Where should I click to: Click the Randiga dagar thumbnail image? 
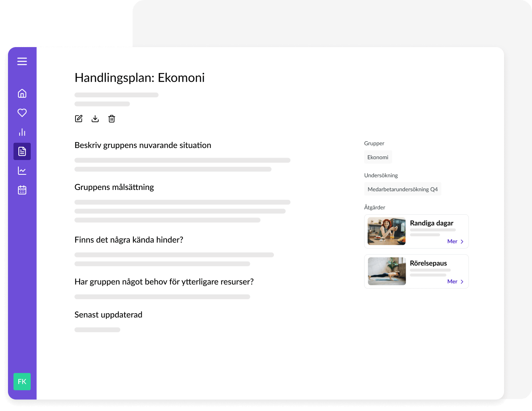pos(387,231)
